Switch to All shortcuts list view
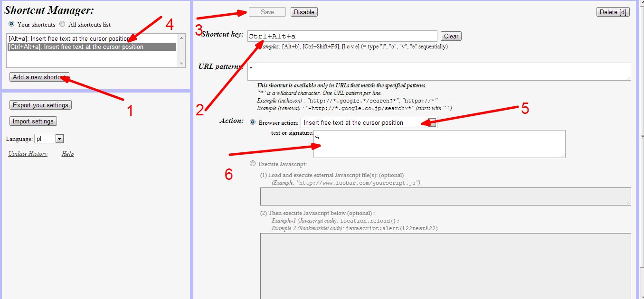This screenshot has width=644, height=299. tap(62, 24)
